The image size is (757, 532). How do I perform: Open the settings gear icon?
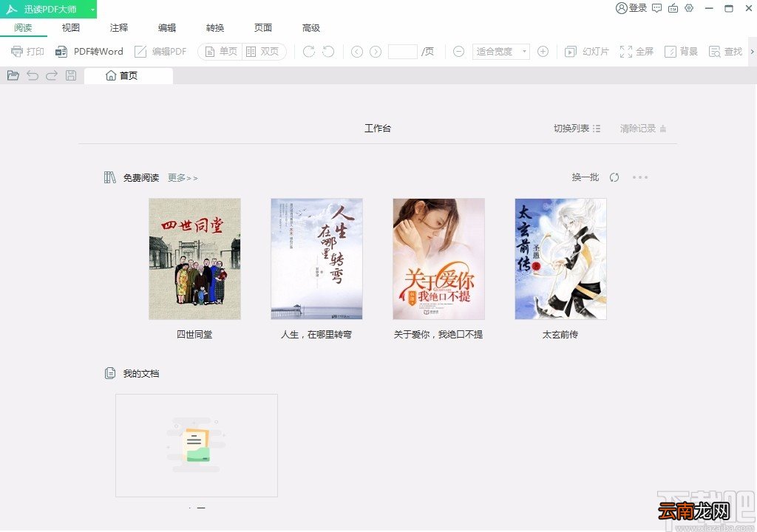click(689, 8)
